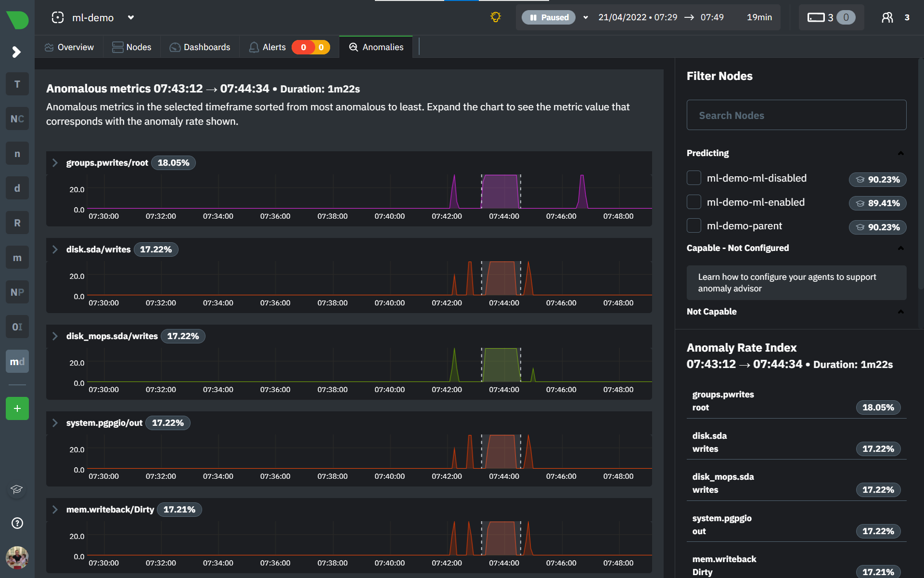Check the ml-demo-parent node checkbox

click(x=694, y=225)
